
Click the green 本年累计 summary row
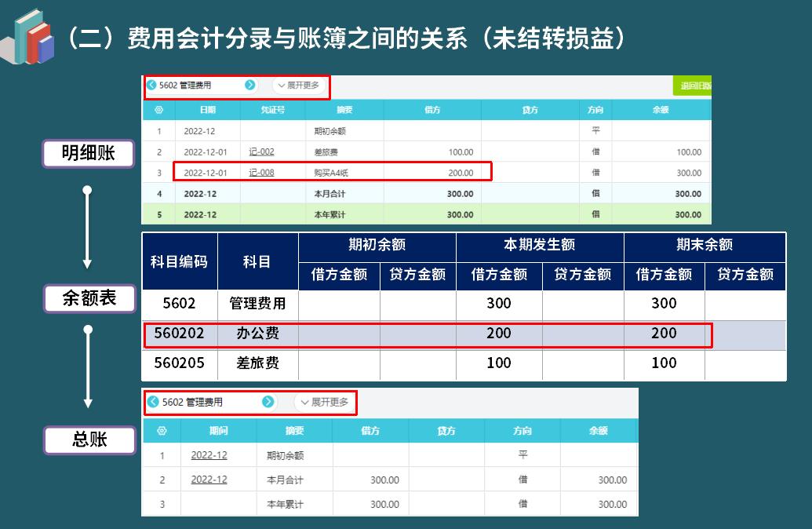coord(353,213)
